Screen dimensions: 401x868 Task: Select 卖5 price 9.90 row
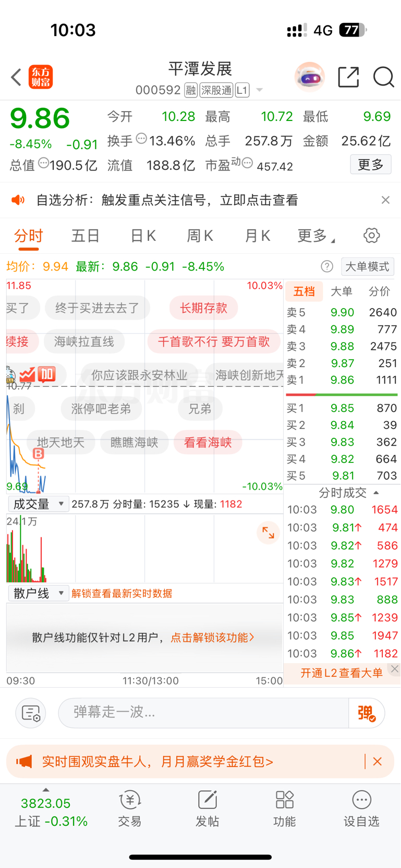[342, 312]
